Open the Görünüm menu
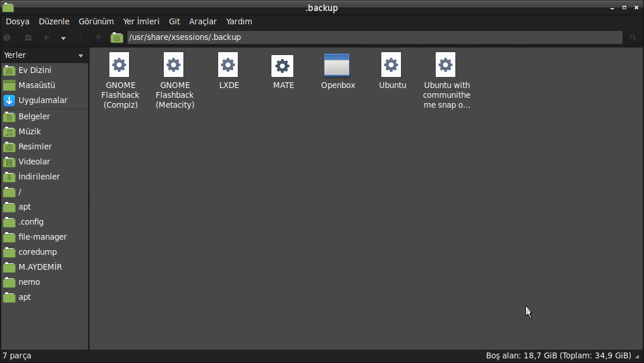 (96, 21)
